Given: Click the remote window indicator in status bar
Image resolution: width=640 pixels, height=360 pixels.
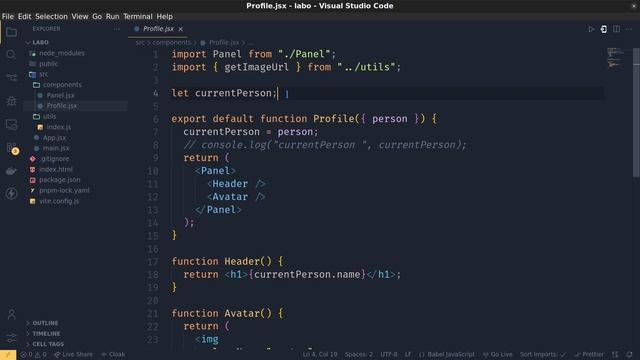Looking at the screenshot, I should (8, 355).
